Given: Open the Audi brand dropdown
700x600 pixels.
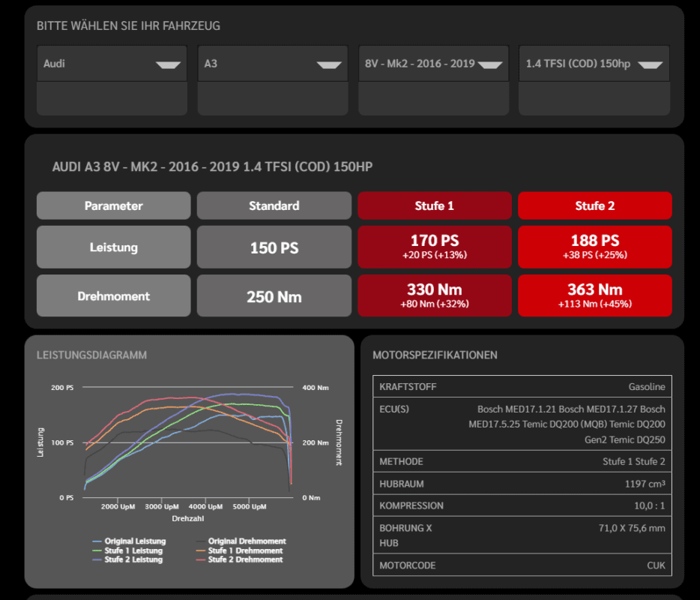Looking at the screenshot, I should 112,64.
